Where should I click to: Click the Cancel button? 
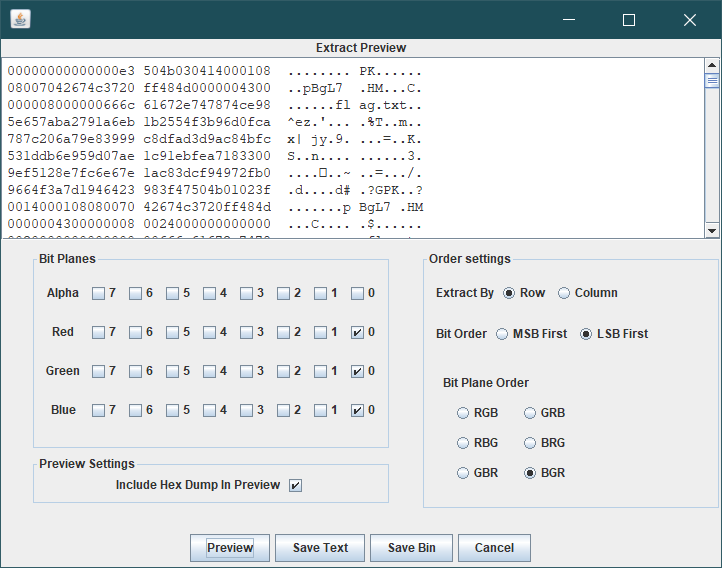(x=494, y=548)
